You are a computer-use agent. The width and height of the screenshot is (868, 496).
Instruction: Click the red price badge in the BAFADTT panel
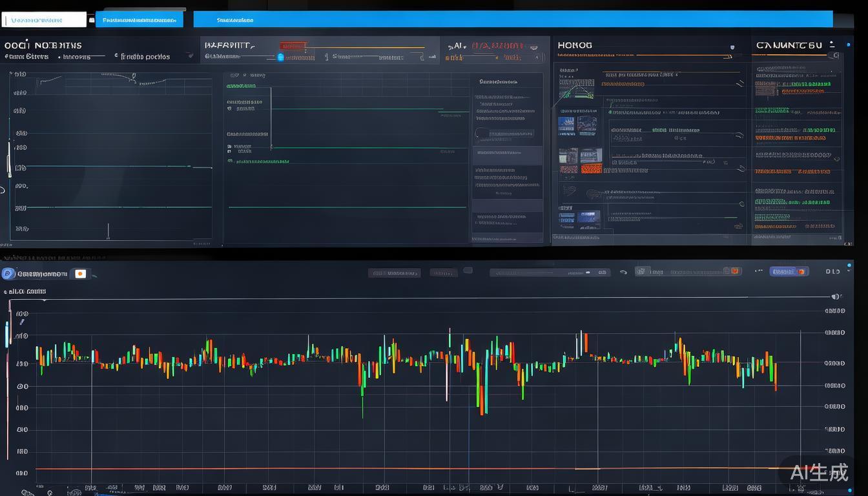pos(294,46)
